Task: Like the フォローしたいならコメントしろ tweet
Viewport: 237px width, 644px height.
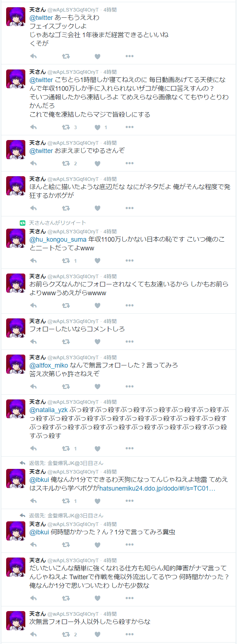Action: [97, 342]
